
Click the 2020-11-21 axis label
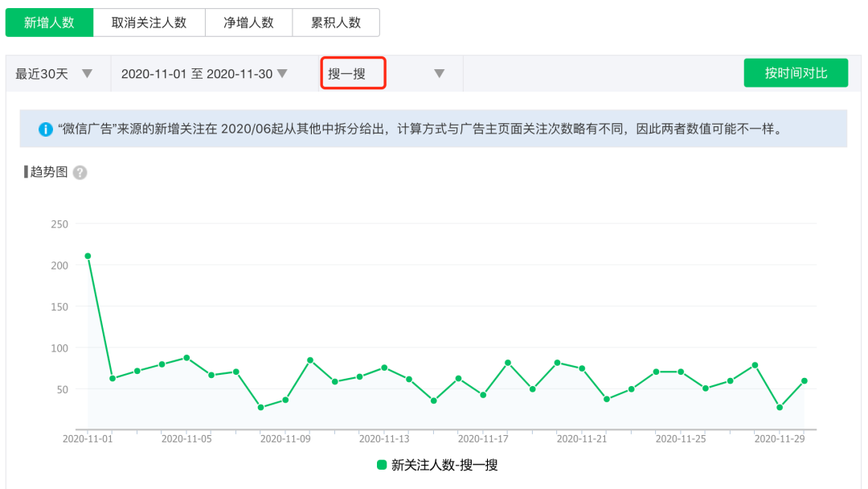pos(582,439)
